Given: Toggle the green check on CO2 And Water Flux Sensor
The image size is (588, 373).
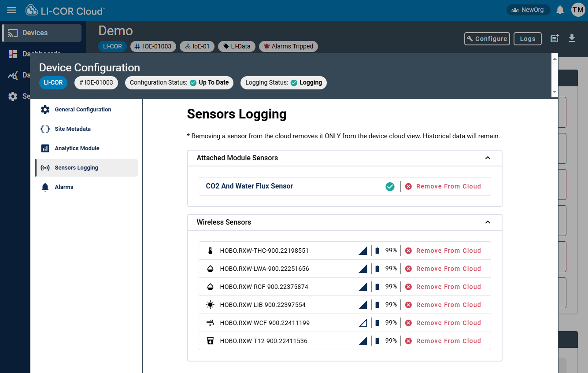Looking at the screenshot, I should tap(390, 186).
